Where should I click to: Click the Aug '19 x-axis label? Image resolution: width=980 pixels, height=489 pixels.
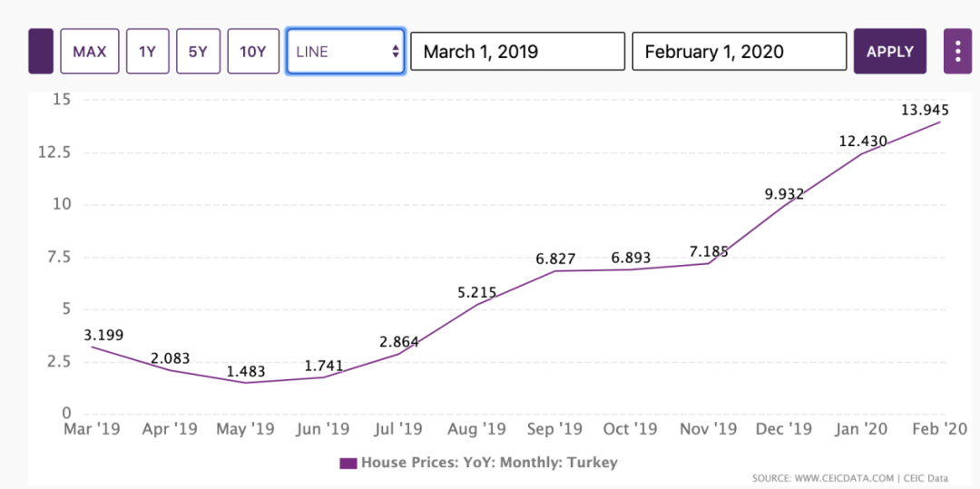[x=477, y=428]
